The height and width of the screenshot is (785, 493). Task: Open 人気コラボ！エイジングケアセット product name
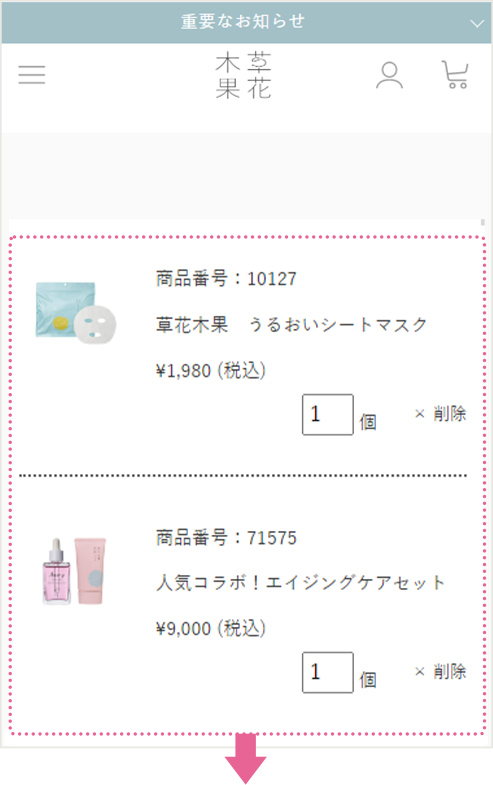300,582
